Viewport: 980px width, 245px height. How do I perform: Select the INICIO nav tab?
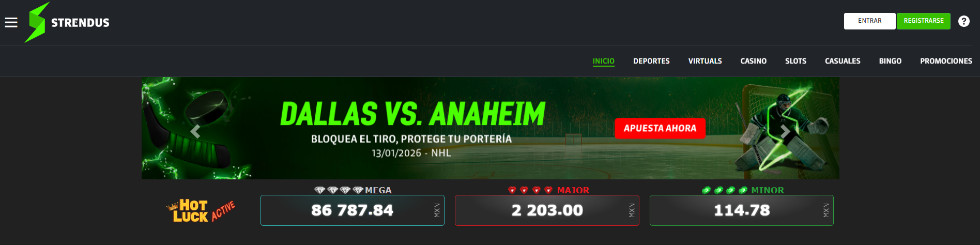(603, 61)
